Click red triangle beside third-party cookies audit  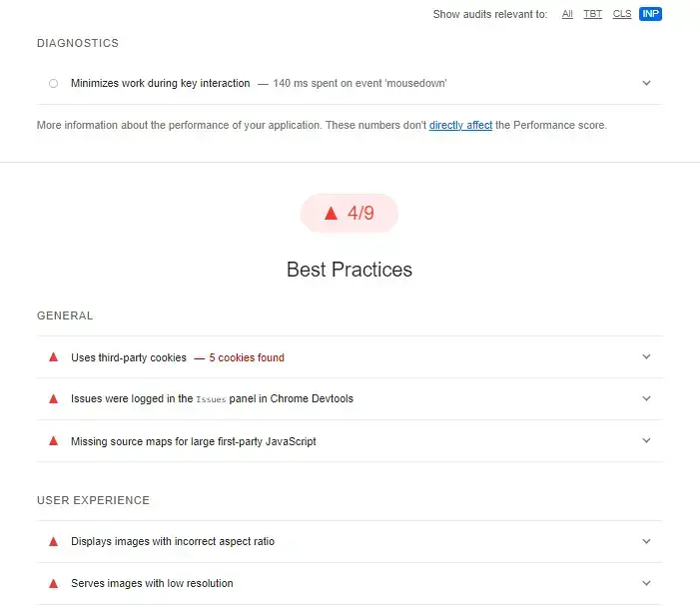54,357
